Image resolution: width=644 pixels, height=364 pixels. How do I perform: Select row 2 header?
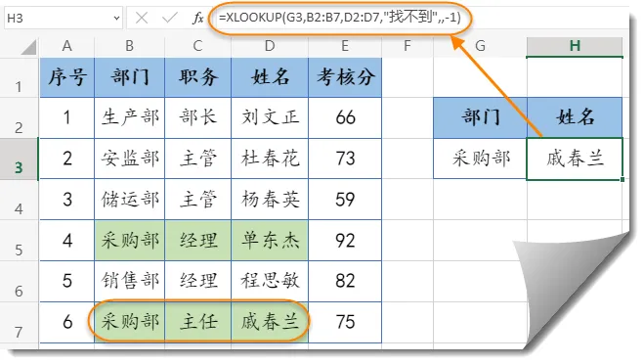pyautogui.click(x=19, y=118)
